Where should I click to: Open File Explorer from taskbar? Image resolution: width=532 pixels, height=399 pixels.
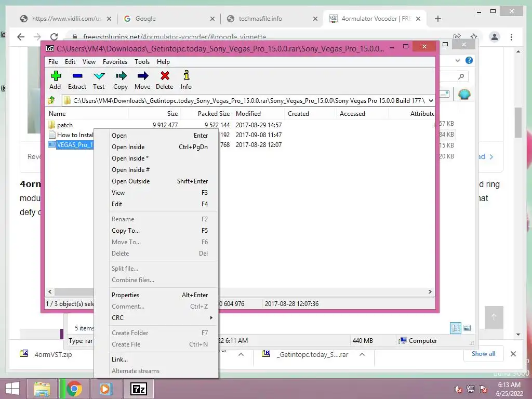coord(42,389)
